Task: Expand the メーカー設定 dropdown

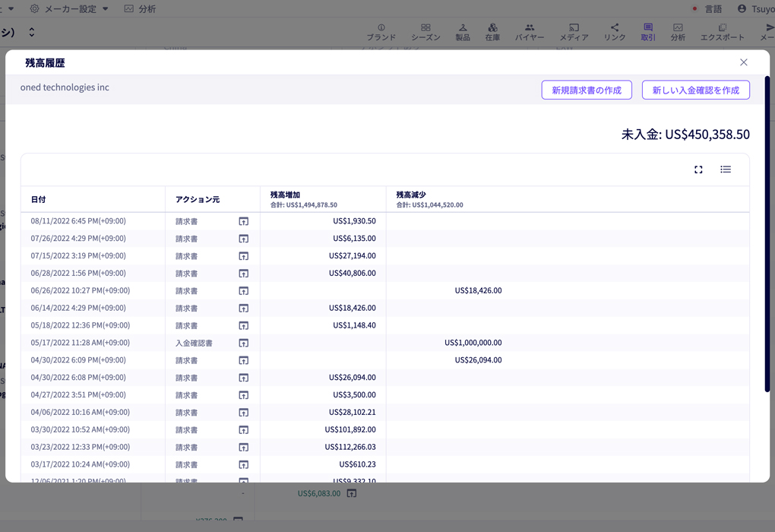Action: [69, 9]
